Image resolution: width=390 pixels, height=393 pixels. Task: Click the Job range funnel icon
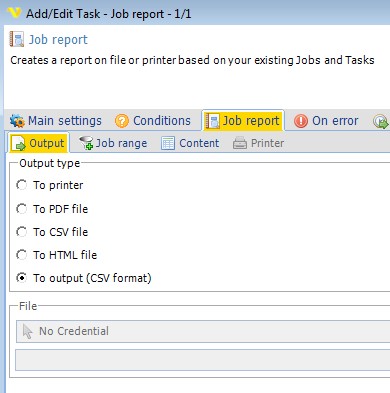(x=86, y=143)
